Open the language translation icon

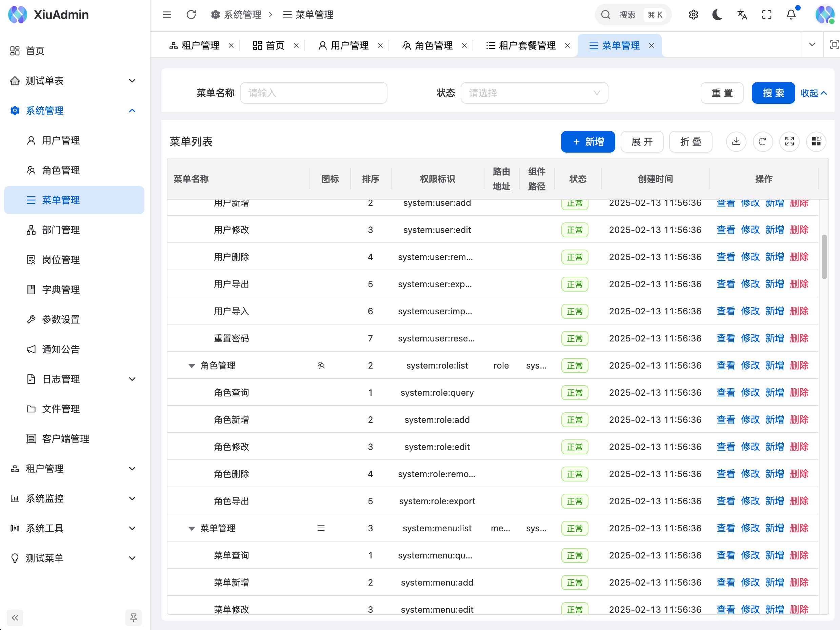coord(742,15)
